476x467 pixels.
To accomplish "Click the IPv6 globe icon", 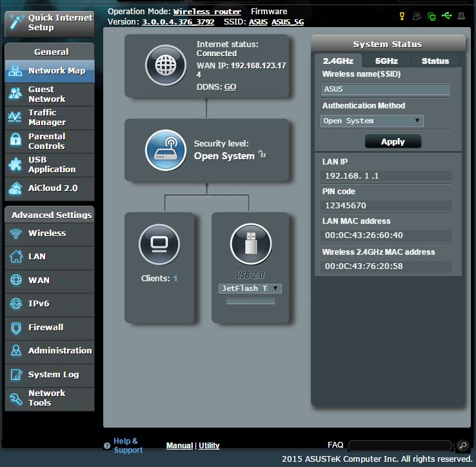I will coord(15,303).
